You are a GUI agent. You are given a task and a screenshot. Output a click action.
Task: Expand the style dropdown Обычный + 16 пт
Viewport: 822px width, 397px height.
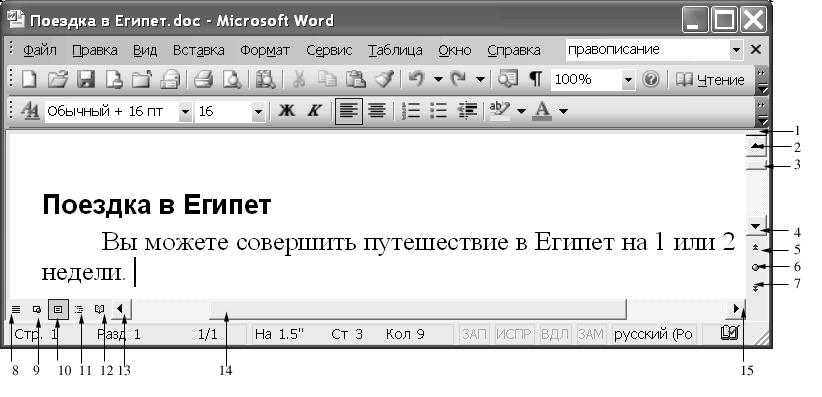185,111
